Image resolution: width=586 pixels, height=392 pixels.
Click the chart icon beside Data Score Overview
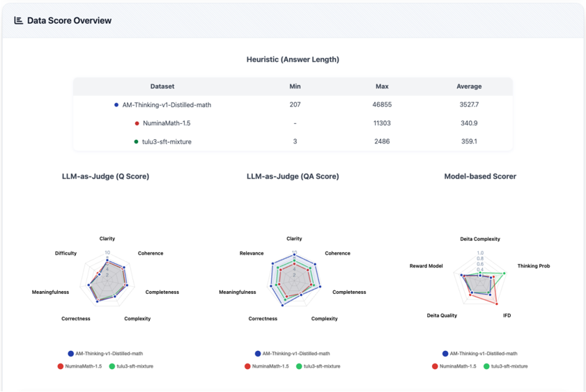coord(18,20)
